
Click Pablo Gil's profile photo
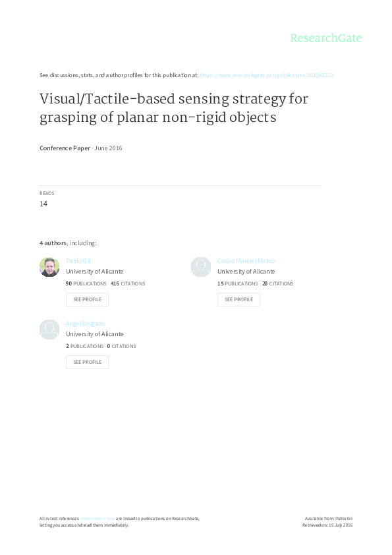49,267
